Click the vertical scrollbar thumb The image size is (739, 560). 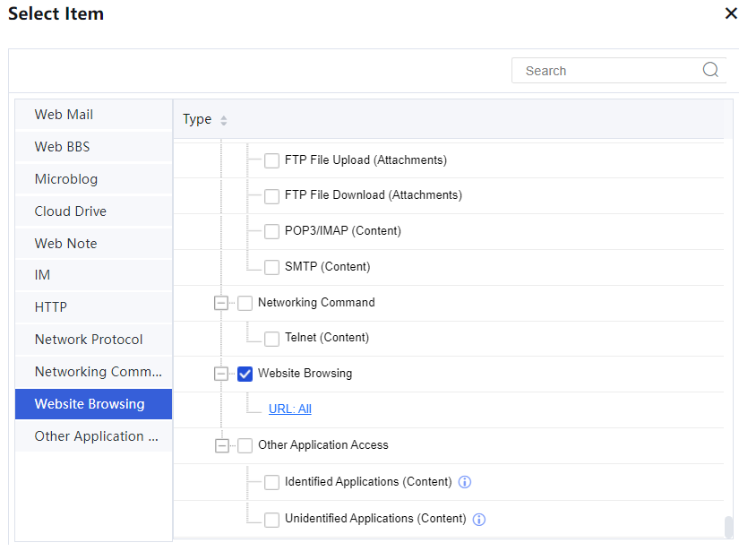click(x=728, y=526)
